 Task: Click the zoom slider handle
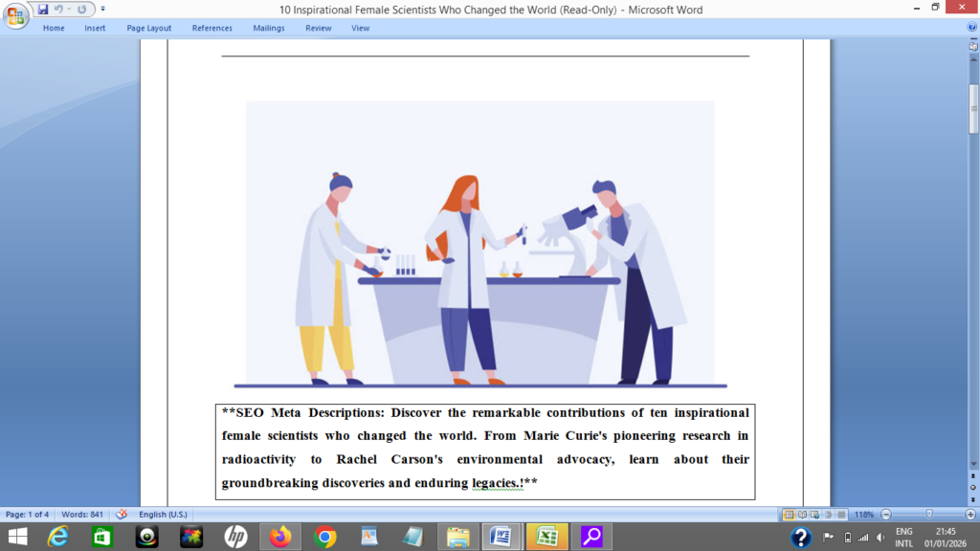(928, 515)
